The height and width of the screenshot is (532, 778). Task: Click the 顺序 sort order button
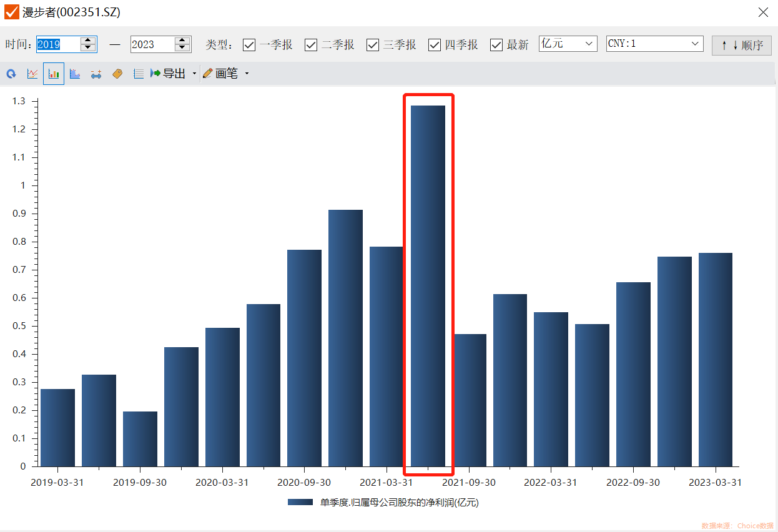coord(742,45)
